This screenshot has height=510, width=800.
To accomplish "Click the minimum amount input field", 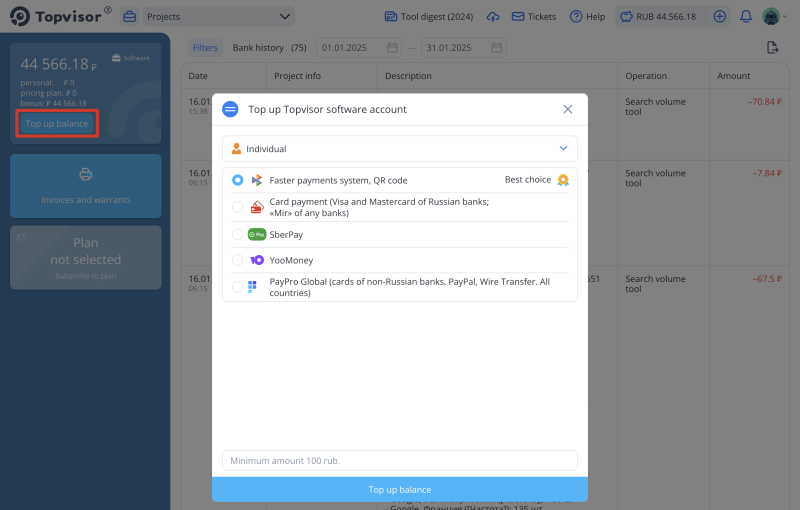I will coord(400,461).
